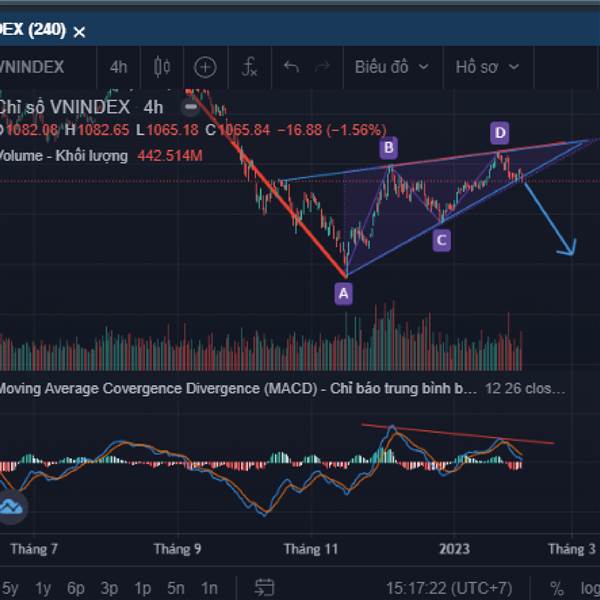Image resolution: width=600 pixels, height=600 pixels.
Task: Close the VNINDEX (240) tab
Action: pyautogui.click(x=79, y=32)
